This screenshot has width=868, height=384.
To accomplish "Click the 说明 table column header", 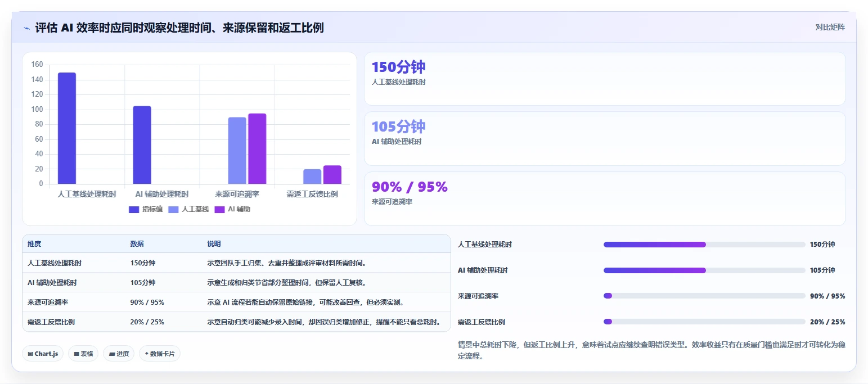I will (x=214, y=244).
